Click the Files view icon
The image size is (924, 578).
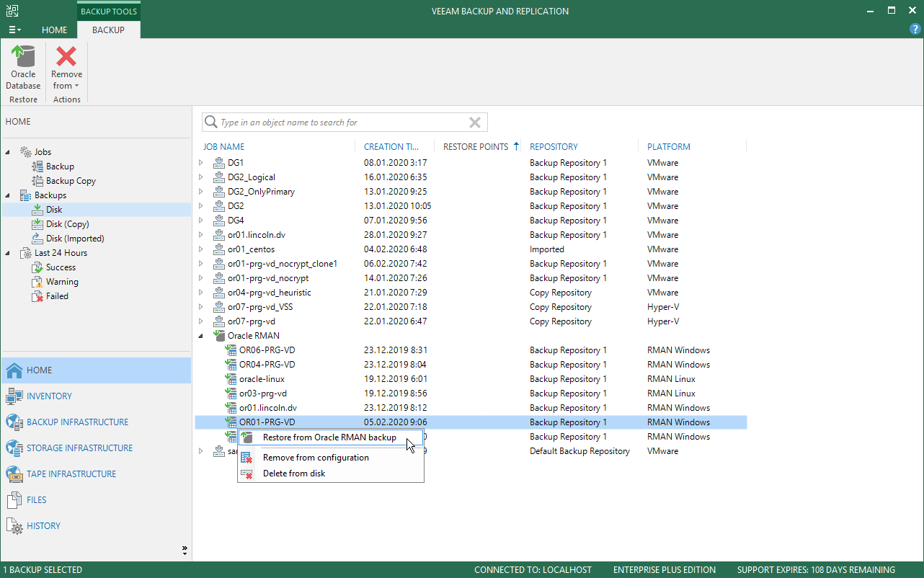click(x=14, y=500)
